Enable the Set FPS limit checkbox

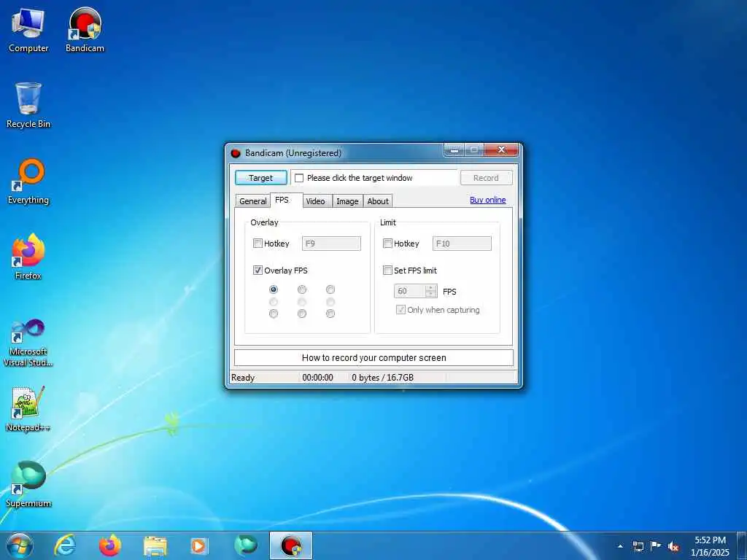pyautogui.click(x=388, y=271)
